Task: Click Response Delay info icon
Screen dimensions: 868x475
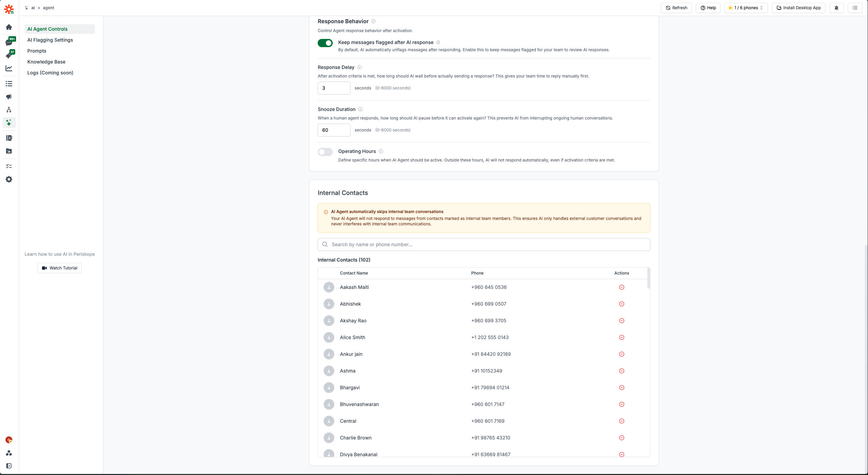Action: (359, 67)
